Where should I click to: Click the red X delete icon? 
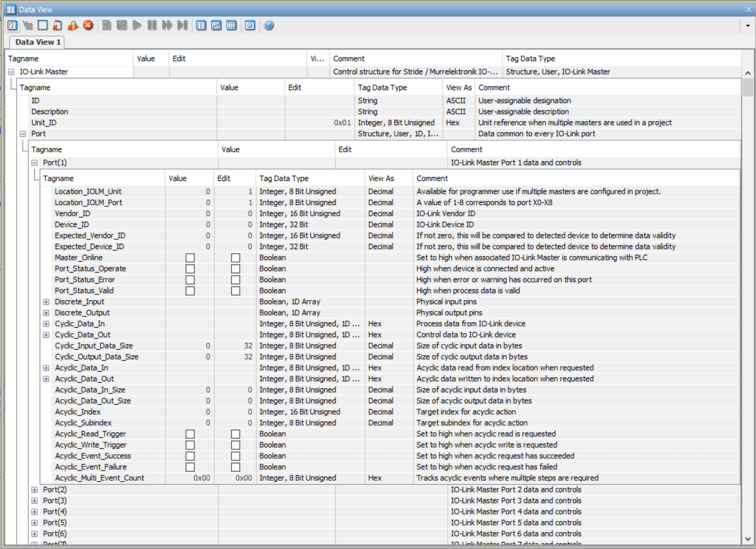point(88,26)
